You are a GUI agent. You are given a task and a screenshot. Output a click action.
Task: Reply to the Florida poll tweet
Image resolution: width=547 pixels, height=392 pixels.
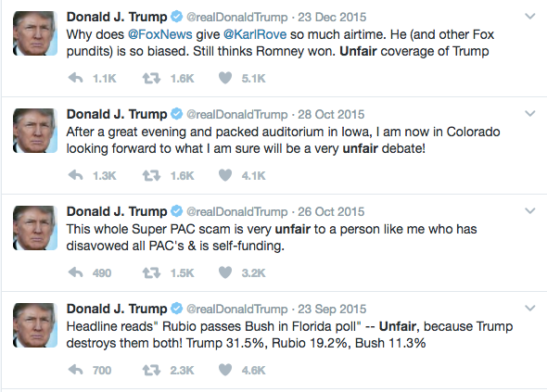point(75,370)
